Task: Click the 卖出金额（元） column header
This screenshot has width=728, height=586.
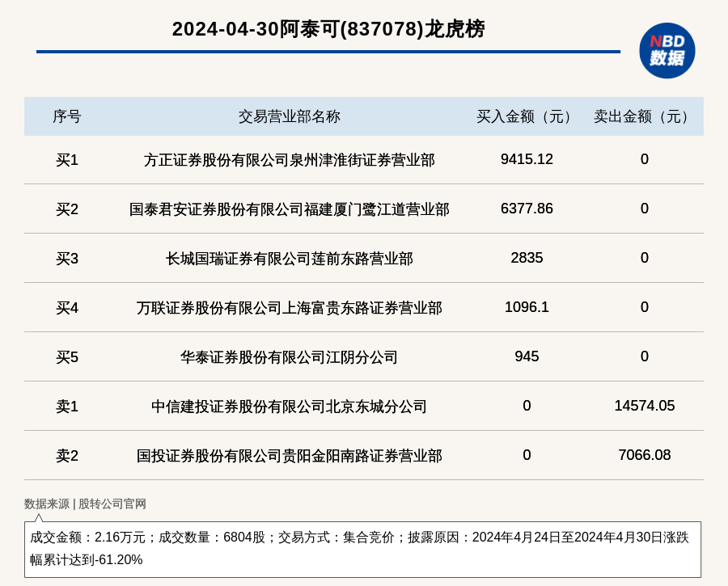Action: pos(644,116)
